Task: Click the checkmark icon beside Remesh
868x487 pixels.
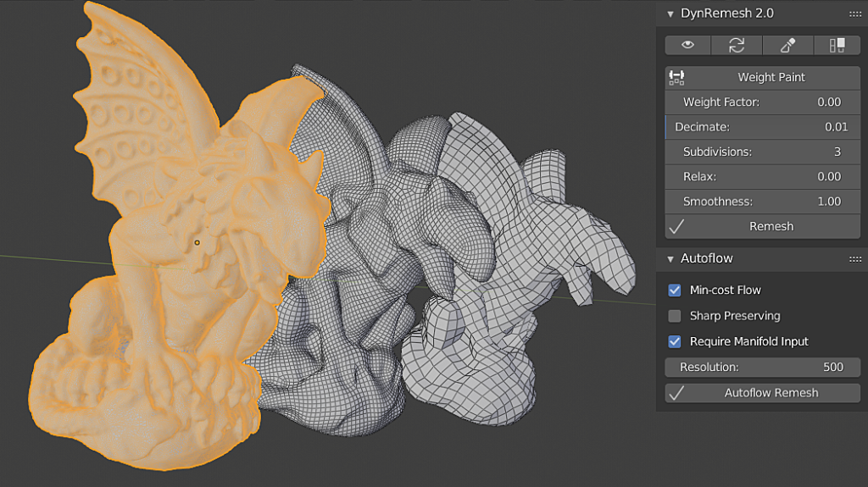Action: pyautogui.click(x=676, y=226)
